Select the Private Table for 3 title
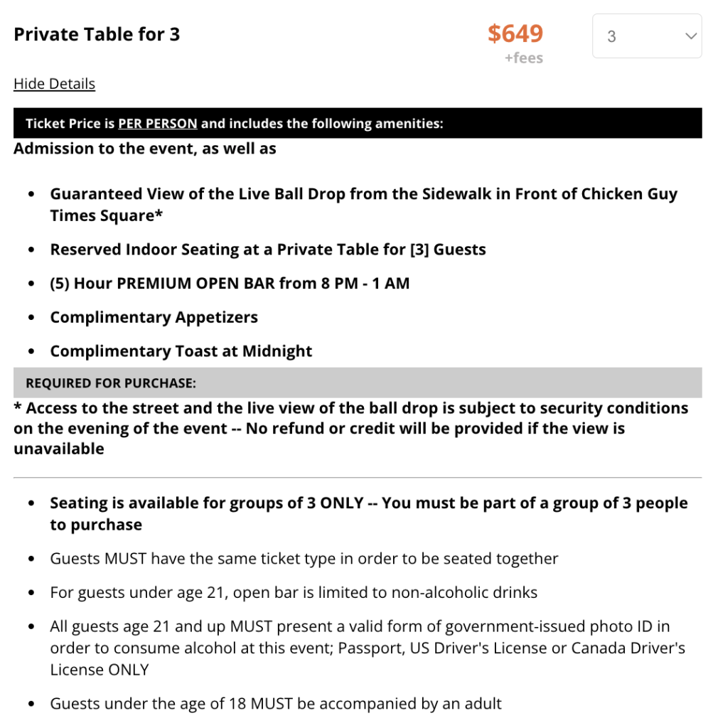713x728 pixels. click(x=97, y=34)
